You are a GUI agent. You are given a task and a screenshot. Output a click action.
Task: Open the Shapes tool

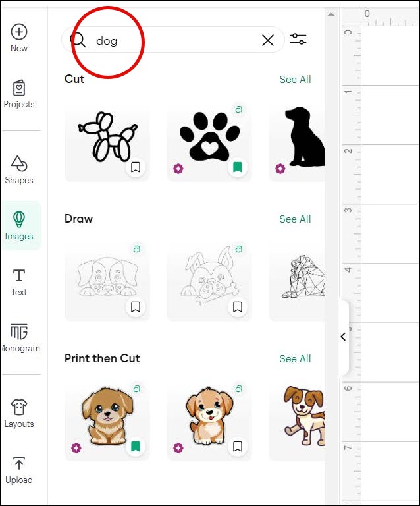click(19, 170)
